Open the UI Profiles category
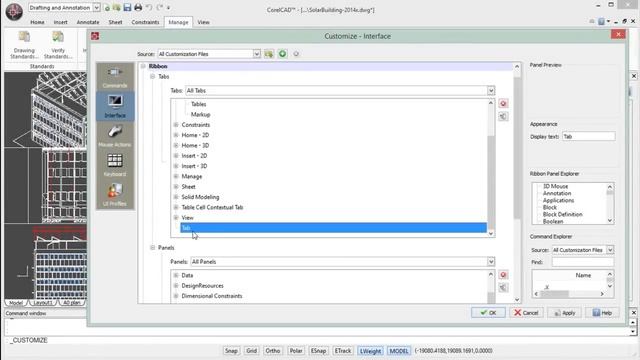This screenshot has height=360, width=640. pyautogui.click(x=115, y=194)
